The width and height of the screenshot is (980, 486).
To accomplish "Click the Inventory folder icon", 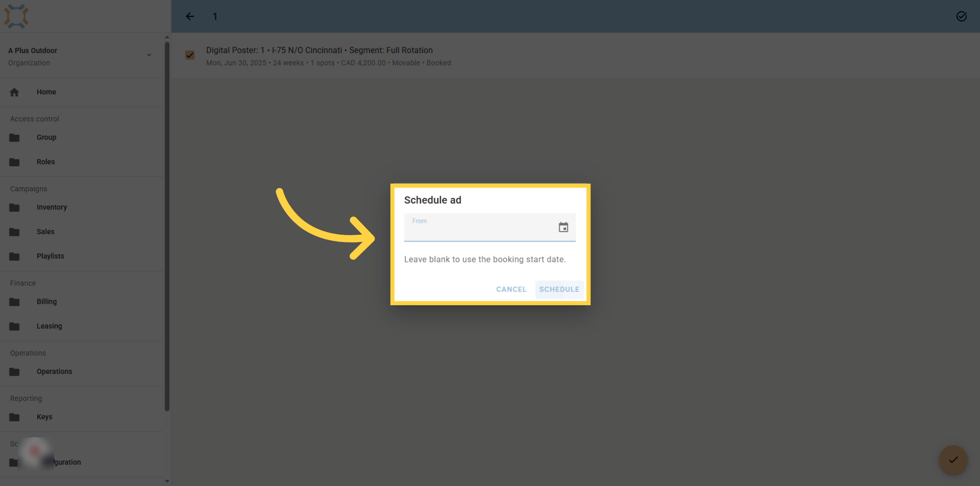I will click(14, 207).
